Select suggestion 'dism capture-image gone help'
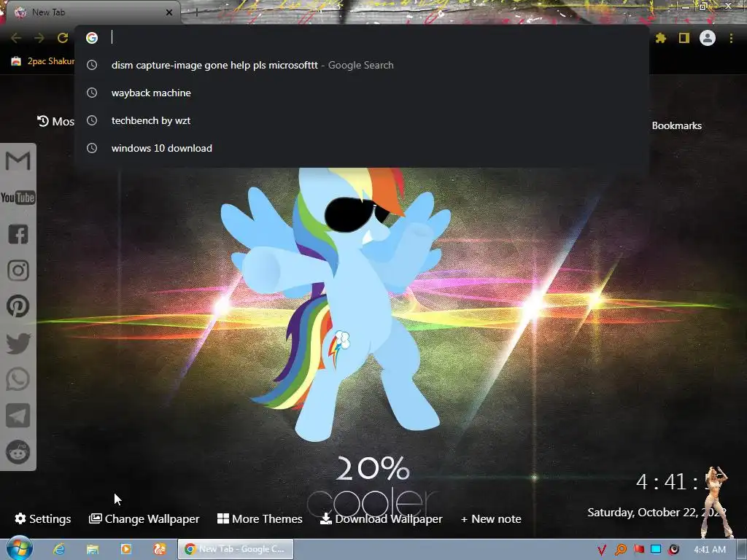This screenshot has width=747, height=560. [362, 65]
